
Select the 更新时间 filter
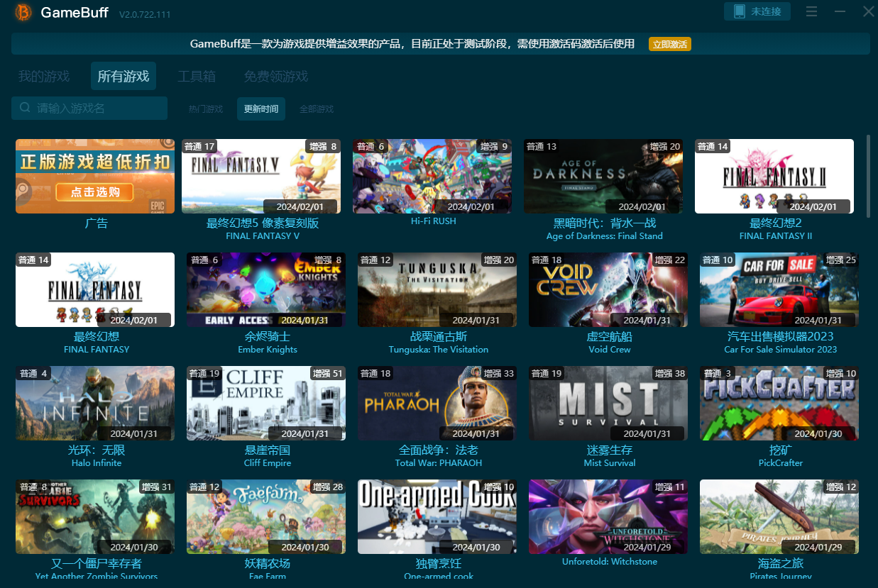(x=261, y=109)
